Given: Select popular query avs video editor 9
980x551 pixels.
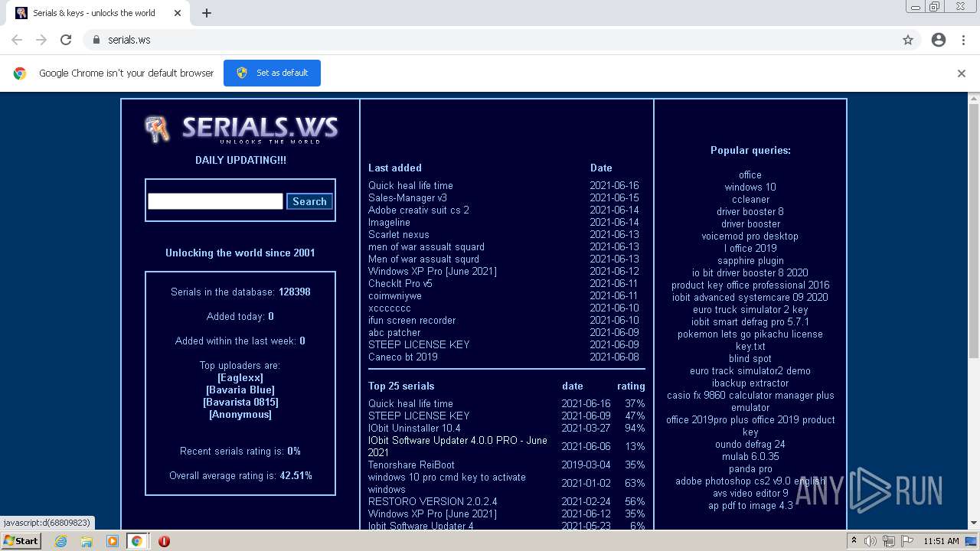Looking at the screenshot, I should click(750, 493).
